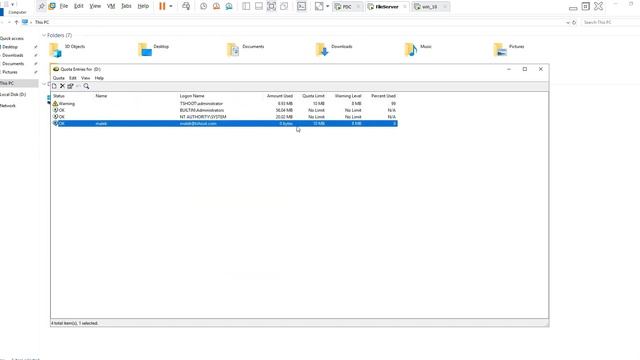The image size is (640, 360).
Task: Open VMware View menu
Action: (95, 6)
